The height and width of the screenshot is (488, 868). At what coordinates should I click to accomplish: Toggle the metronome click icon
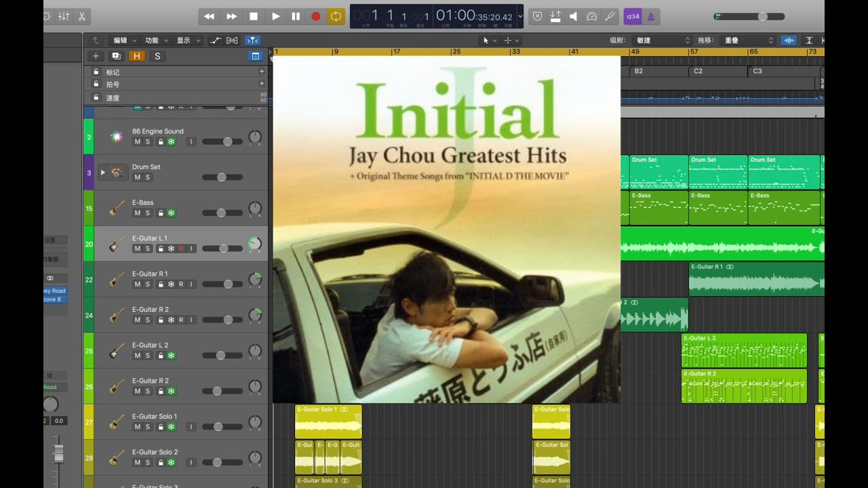(x=651, y=16)
